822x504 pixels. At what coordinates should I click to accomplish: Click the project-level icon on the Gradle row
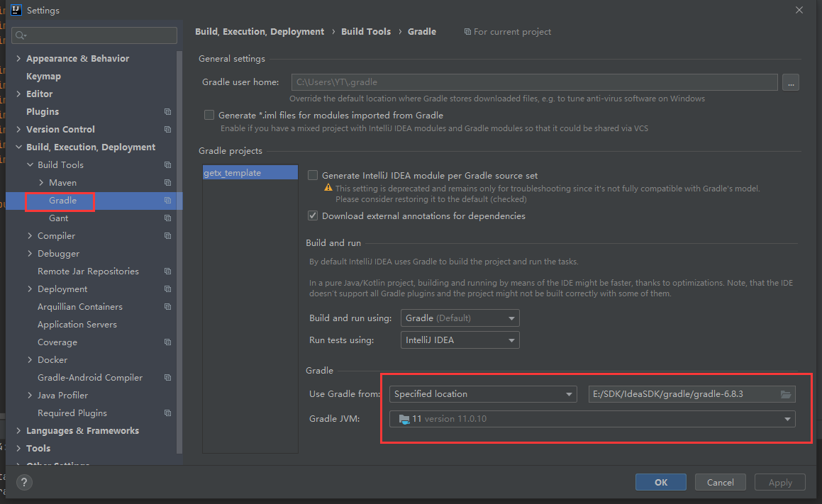(x=168, y=201)
